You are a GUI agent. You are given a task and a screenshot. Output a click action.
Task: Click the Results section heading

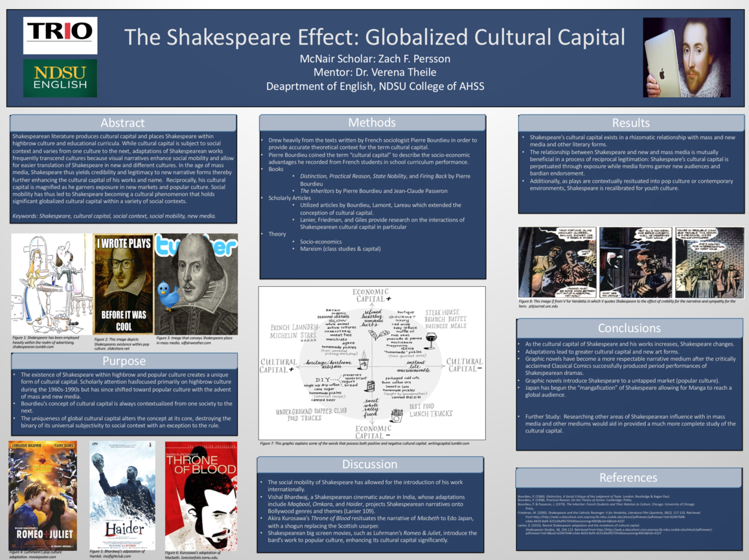point(630,122)
